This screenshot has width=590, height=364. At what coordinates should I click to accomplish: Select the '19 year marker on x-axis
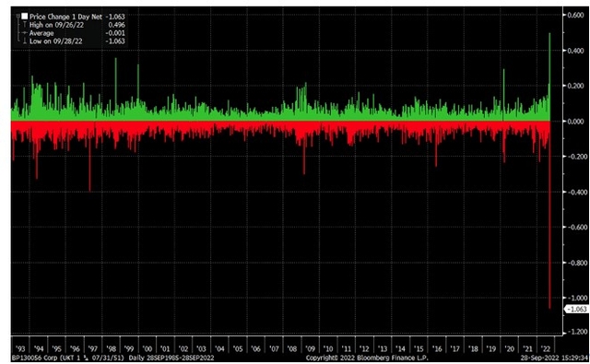(x=491, y=348)
